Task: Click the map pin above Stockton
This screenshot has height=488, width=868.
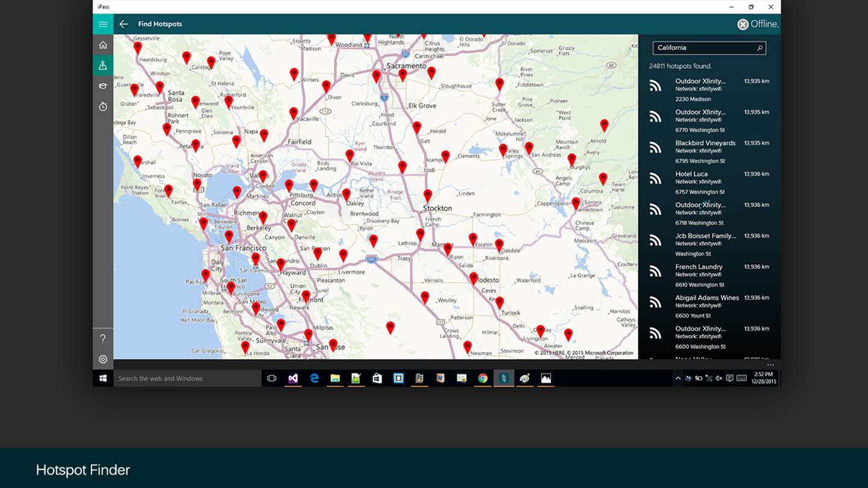Action: pos(427,195)
